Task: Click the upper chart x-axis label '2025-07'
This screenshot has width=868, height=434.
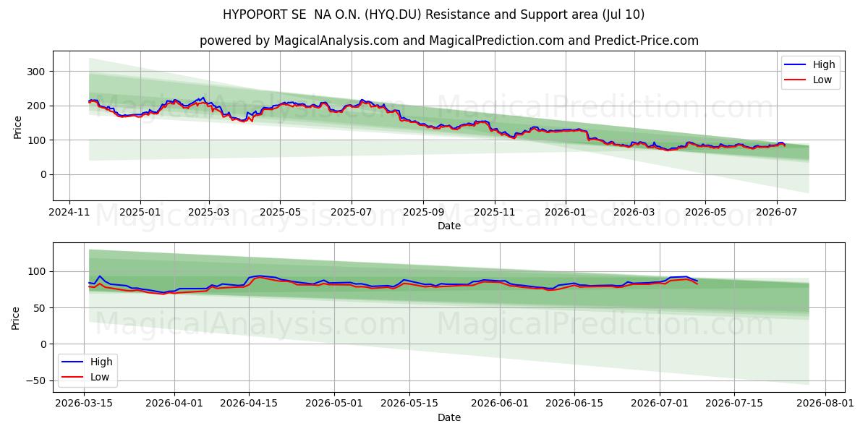Action: point(352,213)
